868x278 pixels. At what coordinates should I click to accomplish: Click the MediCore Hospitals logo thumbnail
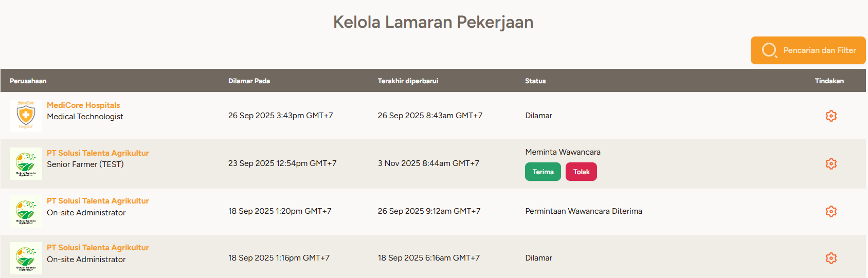point(26,116)
